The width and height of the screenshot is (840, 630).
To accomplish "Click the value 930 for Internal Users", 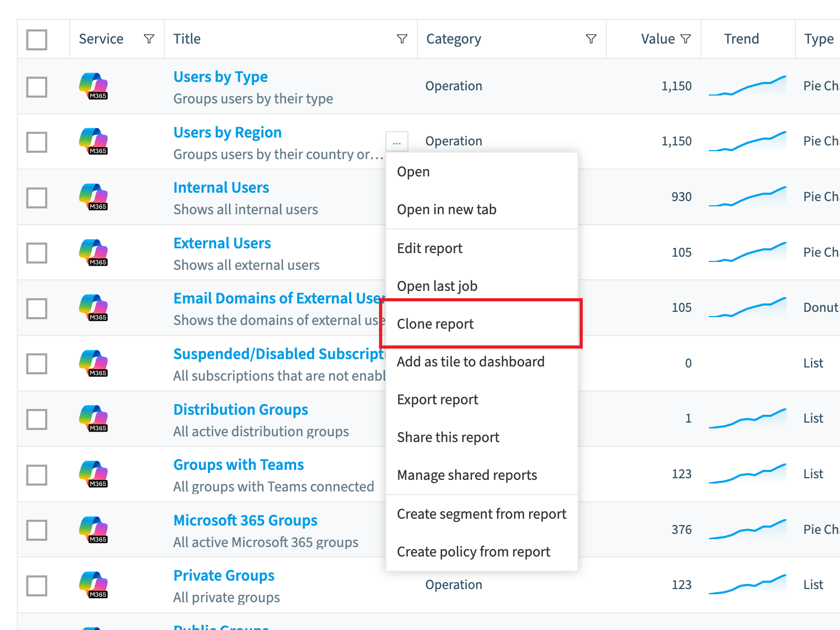I will click(681, 197).
